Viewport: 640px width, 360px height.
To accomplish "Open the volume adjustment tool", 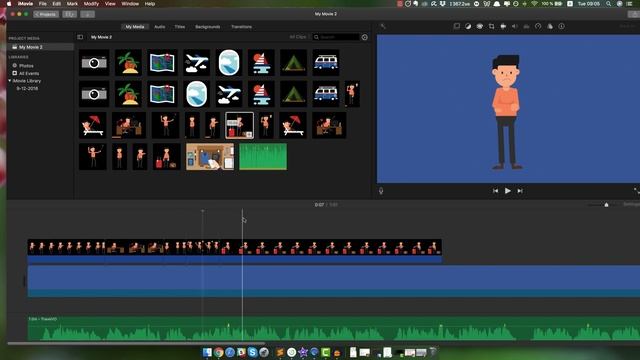I will (x=515, y=27).
